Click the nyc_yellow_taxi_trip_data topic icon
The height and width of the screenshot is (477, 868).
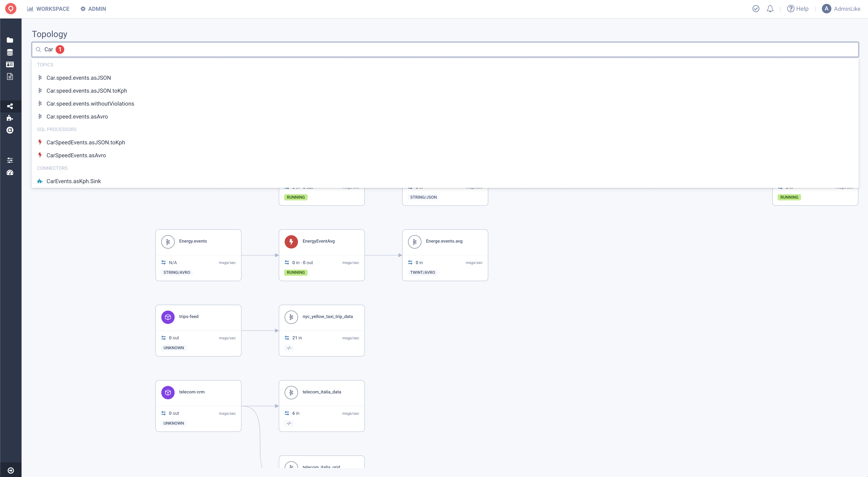(x=291, y=317)
